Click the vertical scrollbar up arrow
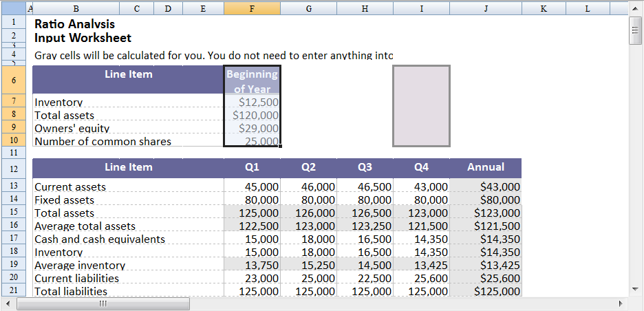 pos(634,9)
